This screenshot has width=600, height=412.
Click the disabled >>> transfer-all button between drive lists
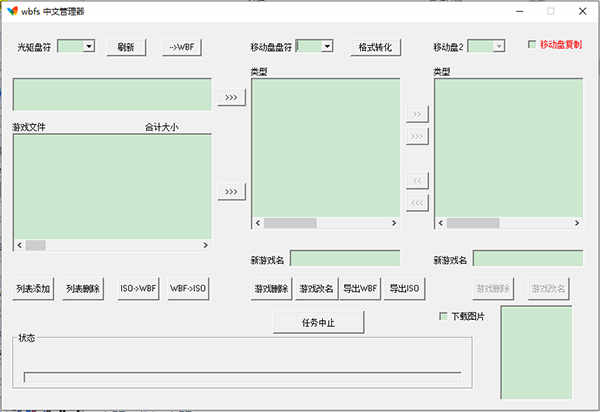click(417, 136)
